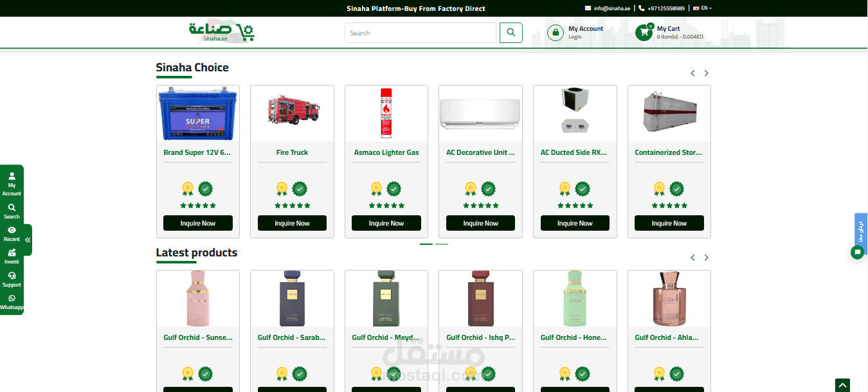Viewport: 868px width, 392px height.
Task: Click the pink Gulf Orchid Sunset perfume image
Action: coord(198,298)
